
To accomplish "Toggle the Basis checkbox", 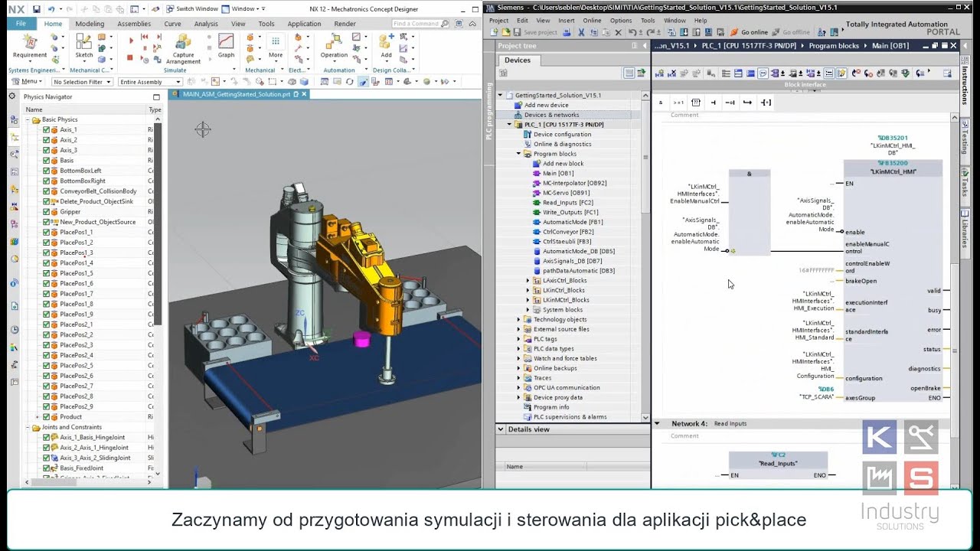I will tap(46, 161).
